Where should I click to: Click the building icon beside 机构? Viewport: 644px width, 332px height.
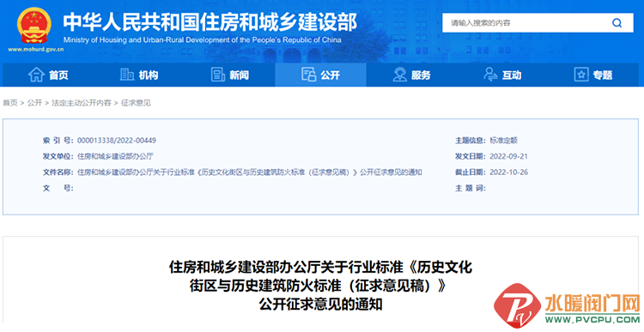coord(127,75)
